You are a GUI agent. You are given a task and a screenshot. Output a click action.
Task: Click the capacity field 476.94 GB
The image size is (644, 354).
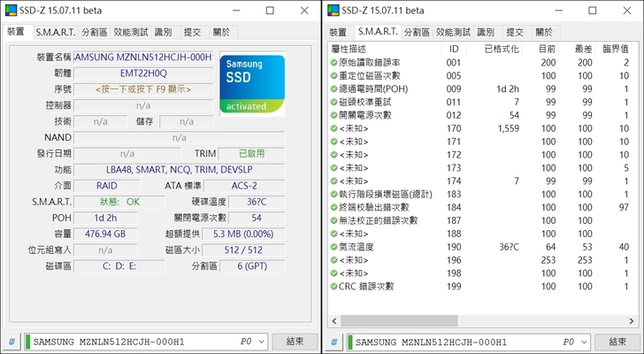pos(105,235)
